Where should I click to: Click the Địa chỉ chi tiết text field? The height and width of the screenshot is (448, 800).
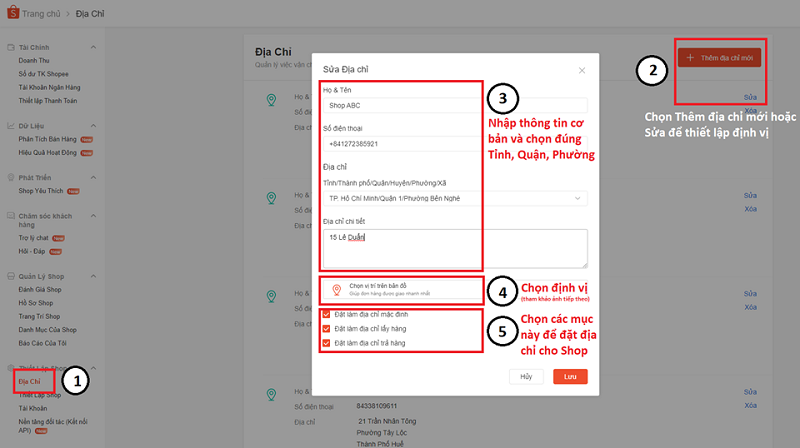pyautogui.click(x=454, y=248)
